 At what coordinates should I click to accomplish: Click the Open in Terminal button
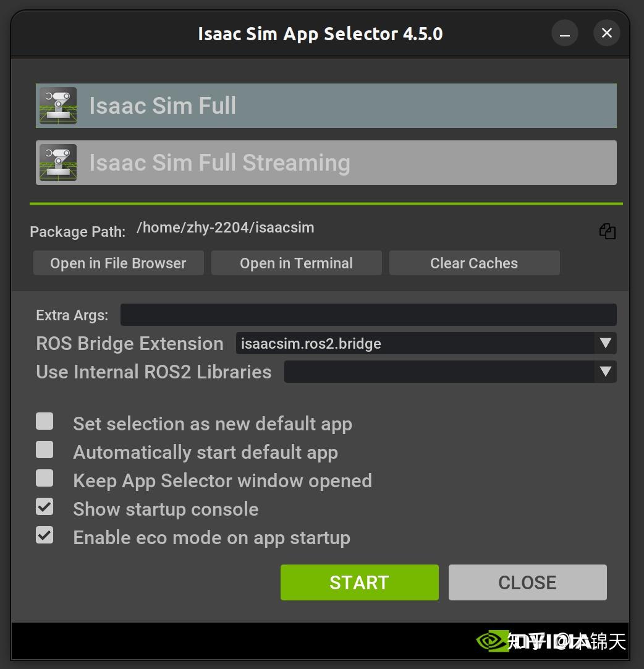click(296, 263)
